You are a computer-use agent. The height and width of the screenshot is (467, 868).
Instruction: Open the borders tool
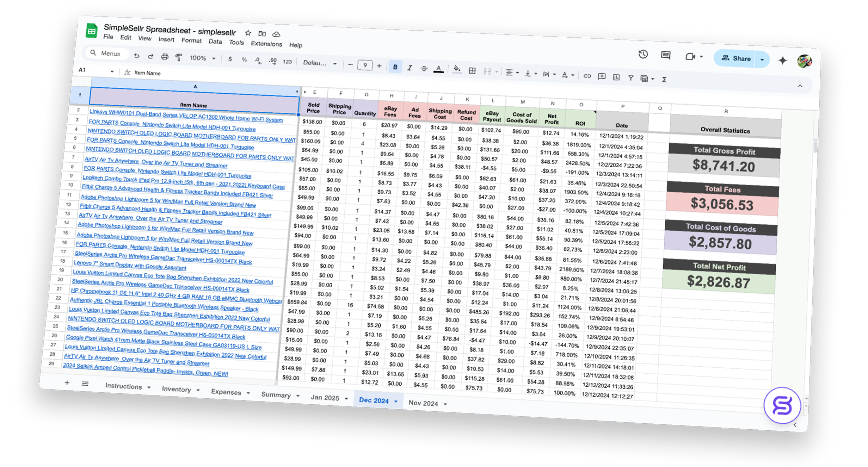(472, 70)
